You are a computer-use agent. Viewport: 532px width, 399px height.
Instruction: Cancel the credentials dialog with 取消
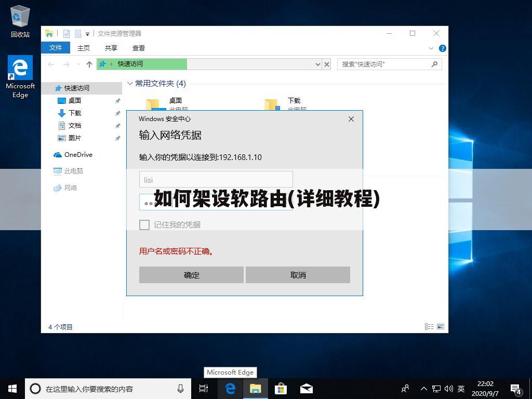298,275
